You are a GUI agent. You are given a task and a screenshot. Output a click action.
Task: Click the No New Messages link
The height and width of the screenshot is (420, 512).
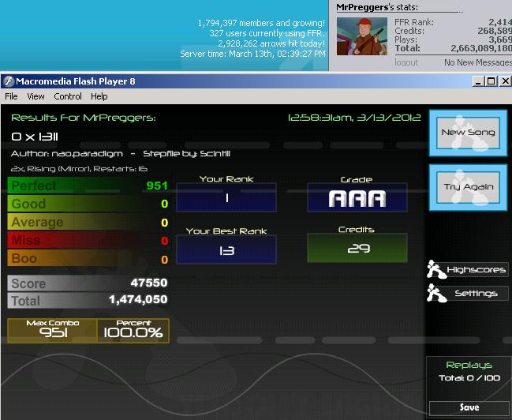[478, 62]
